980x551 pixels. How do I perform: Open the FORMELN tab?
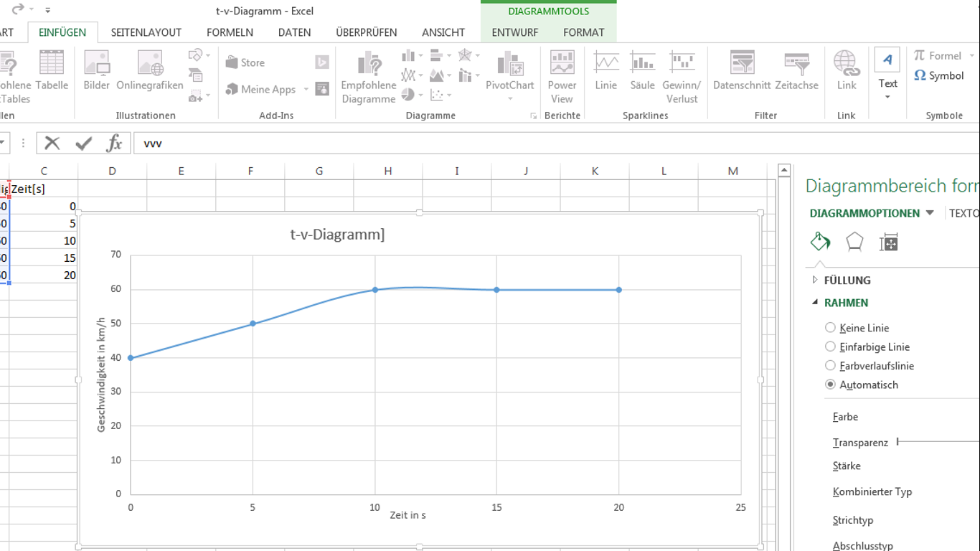point(230,32)
